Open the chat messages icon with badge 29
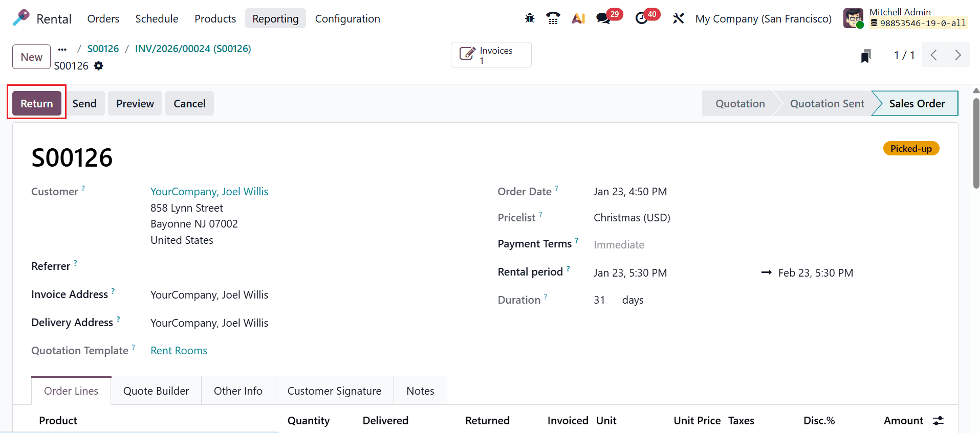The height and width of the screenshot is (433, 980). click(x=603, y=18)
